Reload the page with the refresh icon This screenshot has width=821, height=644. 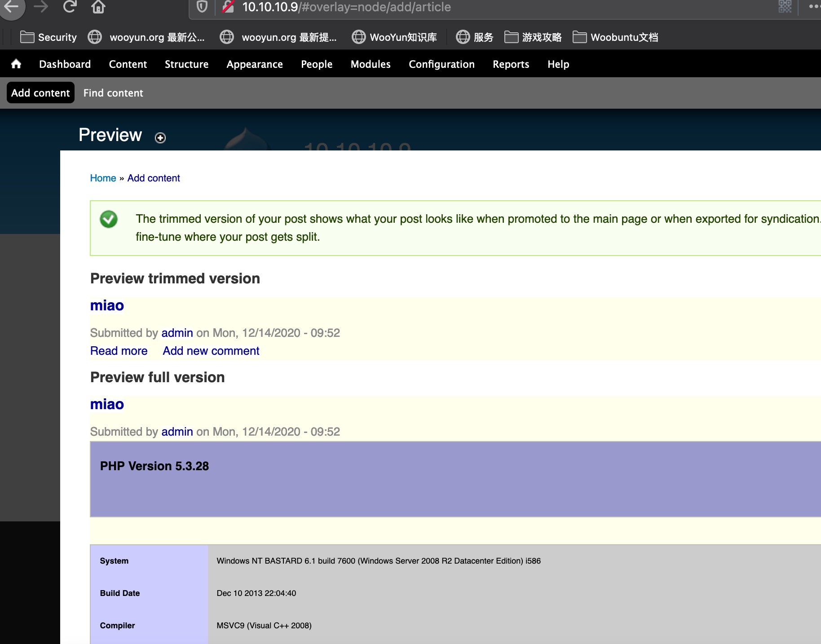[70, 7]
